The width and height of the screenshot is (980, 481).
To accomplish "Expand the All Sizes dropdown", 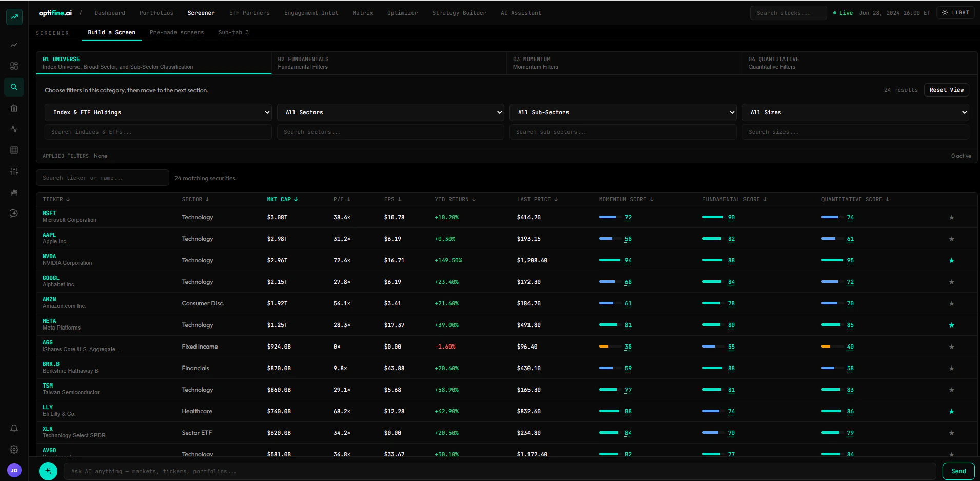I will pyautogui.click(x=855, y=112).
